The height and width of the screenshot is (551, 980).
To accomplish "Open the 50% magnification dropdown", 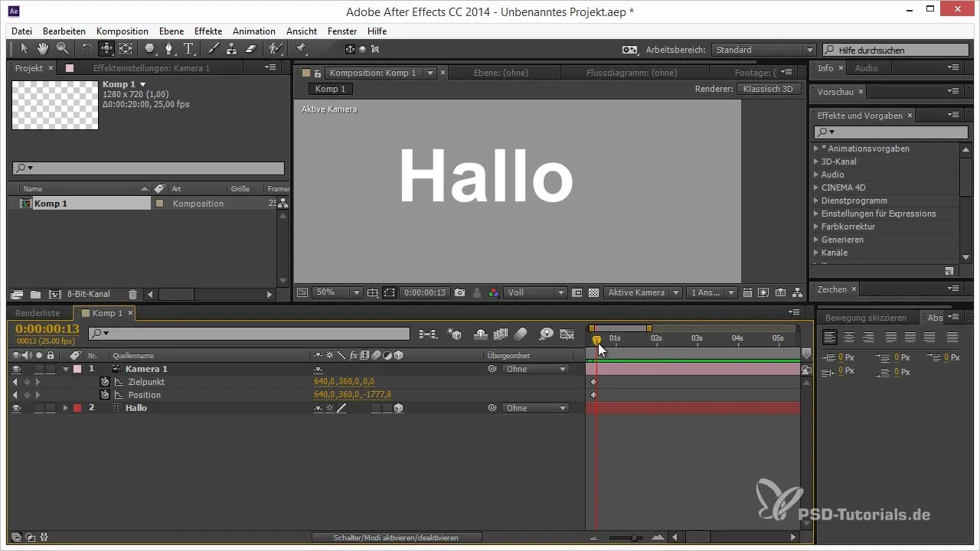I will (338, 292).
